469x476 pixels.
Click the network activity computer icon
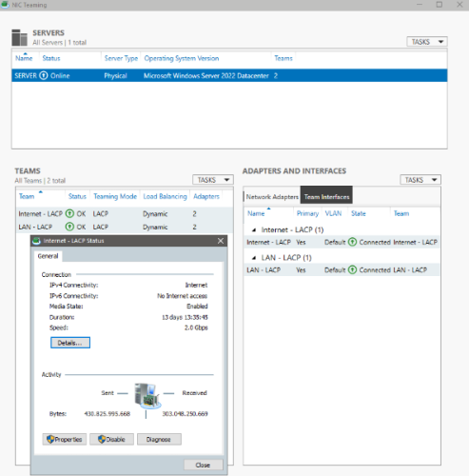point(147,396)
